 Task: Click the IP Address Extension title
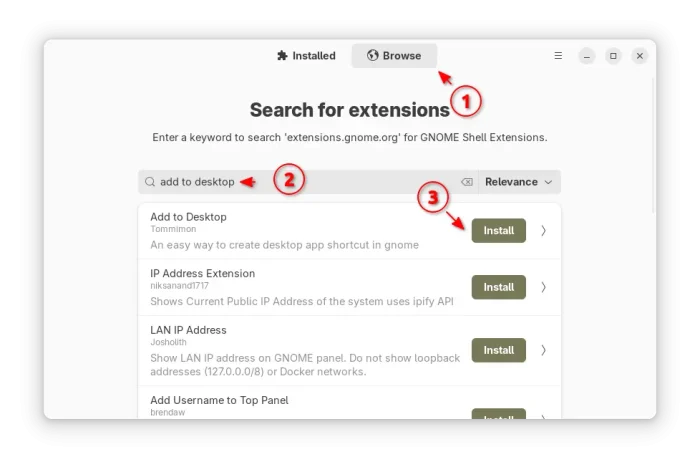pos(203,273)
